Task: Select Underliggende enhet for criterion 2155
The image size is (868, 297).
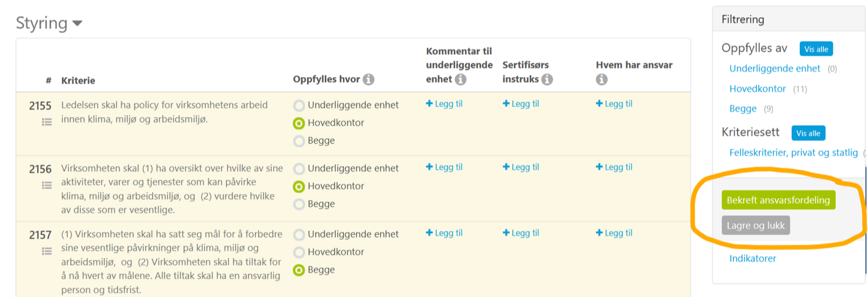Action: [x=299, y=106]
